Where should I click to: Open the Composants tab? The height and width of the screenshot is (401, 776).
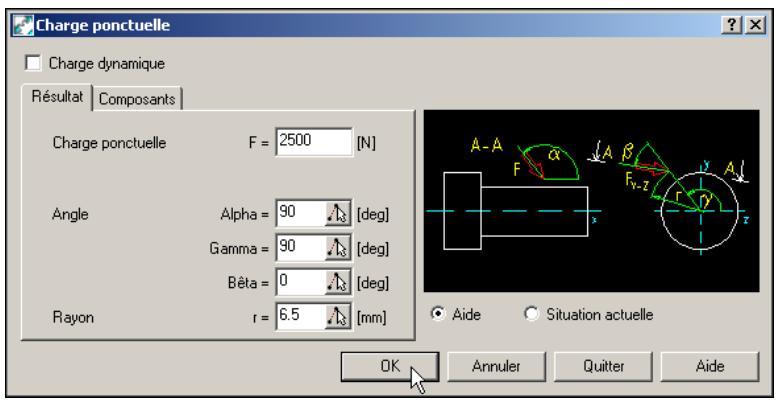tap(137, 99)
